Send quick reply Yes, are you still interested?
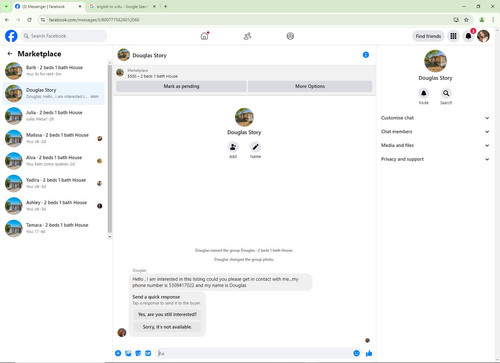 pyautogui.click(x=167, y=314)
